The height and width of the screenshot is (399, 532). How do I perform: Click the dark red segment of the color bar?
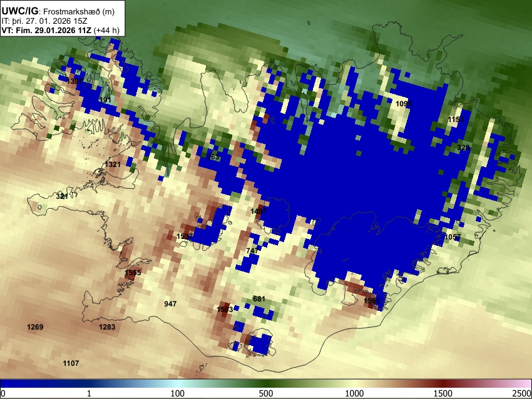(x=443, y=384)
